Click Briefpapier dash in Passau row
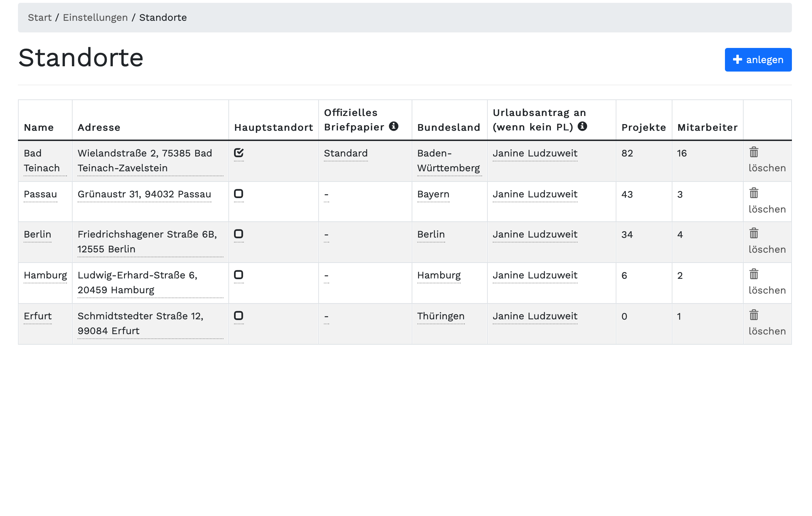Image resolution: width=812 pixels, height=516 pixels. point(326,195)
